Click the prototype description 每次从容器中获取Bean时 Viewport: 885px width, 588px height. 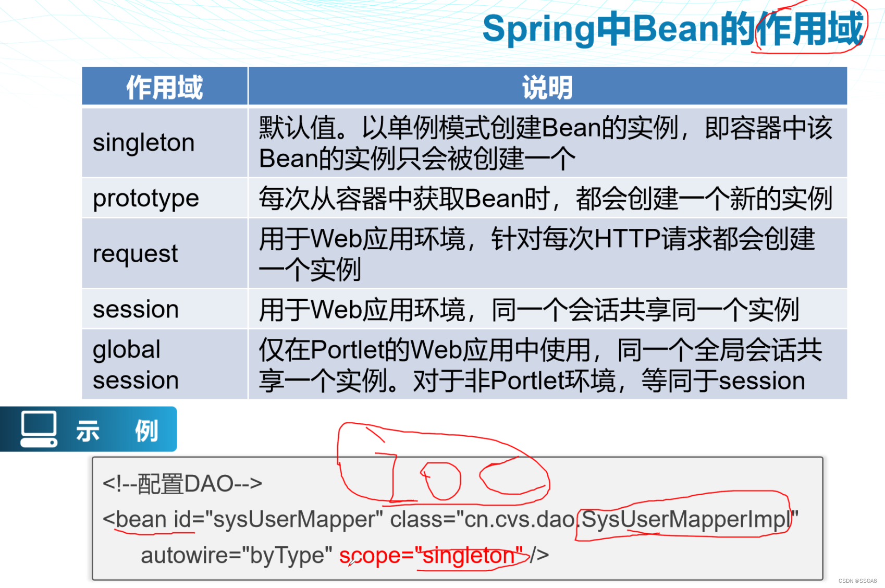point(548,198)
